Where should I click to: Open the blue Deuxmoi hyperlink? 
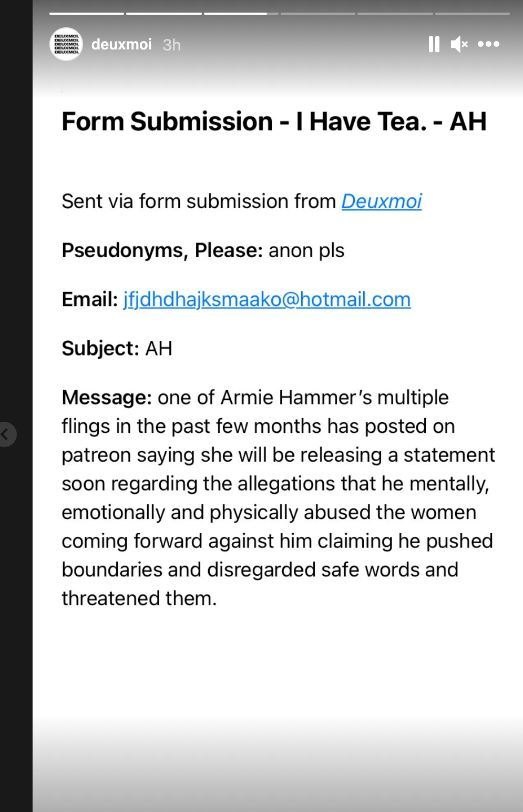point(382,201)
